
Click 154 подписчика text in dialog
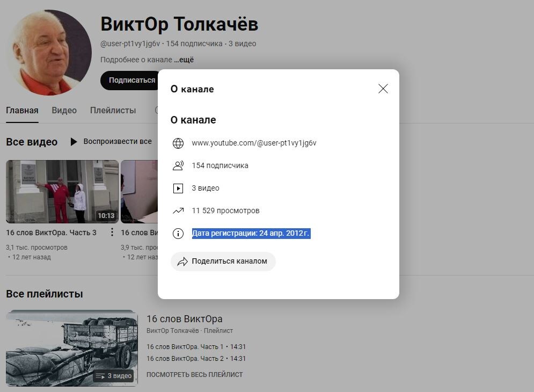pyautogui.click(x=220, y=166)
